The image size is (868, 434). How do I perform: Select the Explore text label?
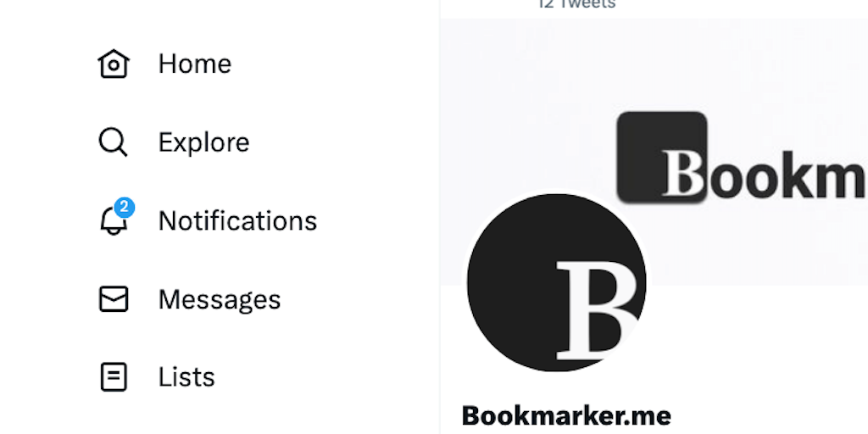click(203, 142)
